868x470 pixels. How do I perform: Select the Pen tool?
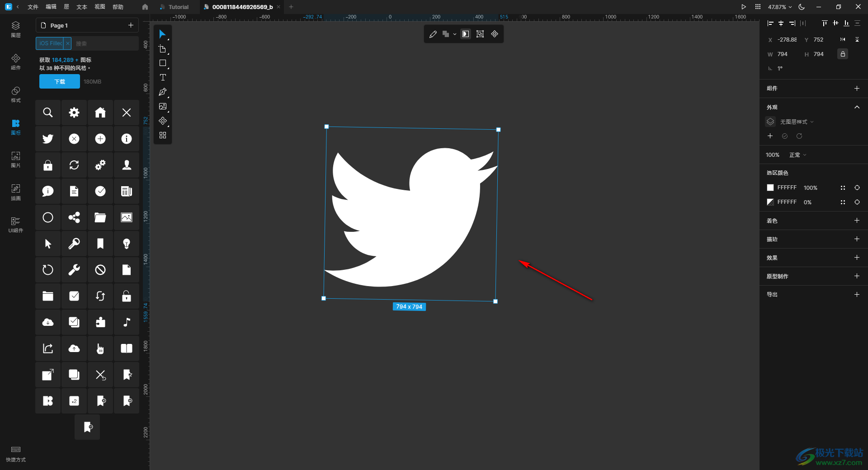[163, 92]
